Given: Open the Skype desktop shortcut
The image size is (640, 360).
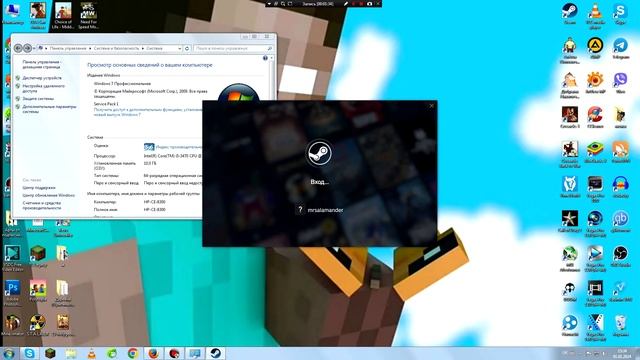Looking at the screenshot, I should [620, 13].
